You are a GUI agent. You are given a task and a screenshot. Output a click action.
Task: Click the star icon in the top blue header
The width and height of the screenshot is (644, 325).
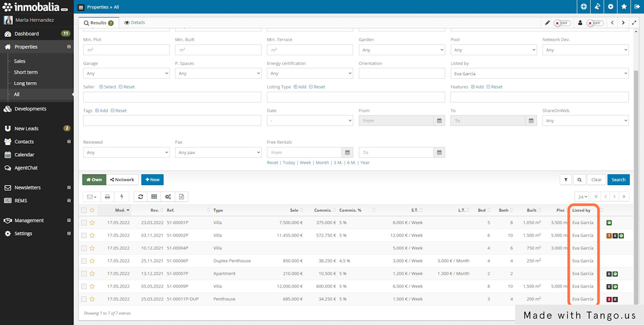tap(624, 6)
